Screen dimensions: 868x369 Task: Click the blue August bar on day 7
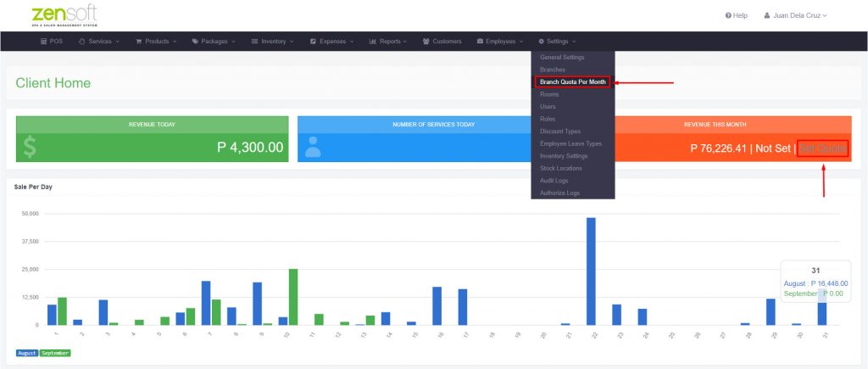coord(206,303)
